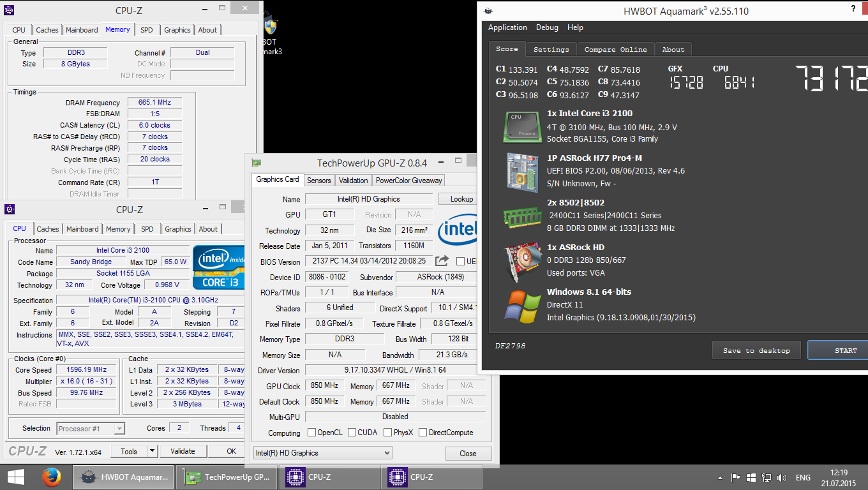Image resolution: width=868 pixels, height=490 pixels.
Task: Toggle the DirectCompute checkbox
Action: click(x=423, y=432)
